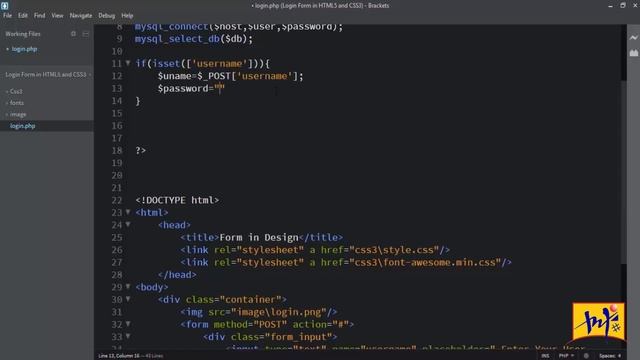Viewport: 640px width, 360px height.
Task: Click the 'container' class value on line 30
Action: coord(251,300)
